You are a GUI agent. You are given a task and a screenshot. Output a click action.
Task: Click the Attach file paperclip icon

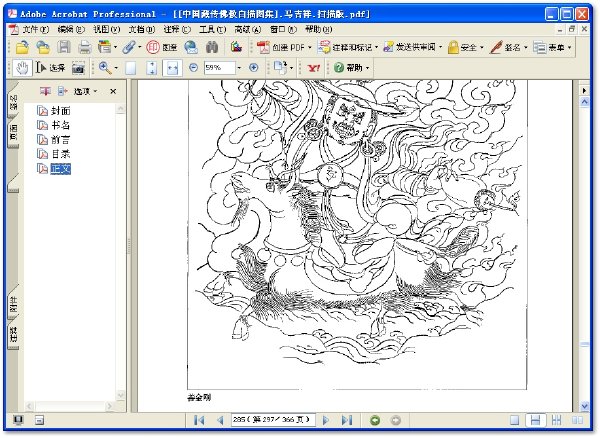[x=129, y=47]
